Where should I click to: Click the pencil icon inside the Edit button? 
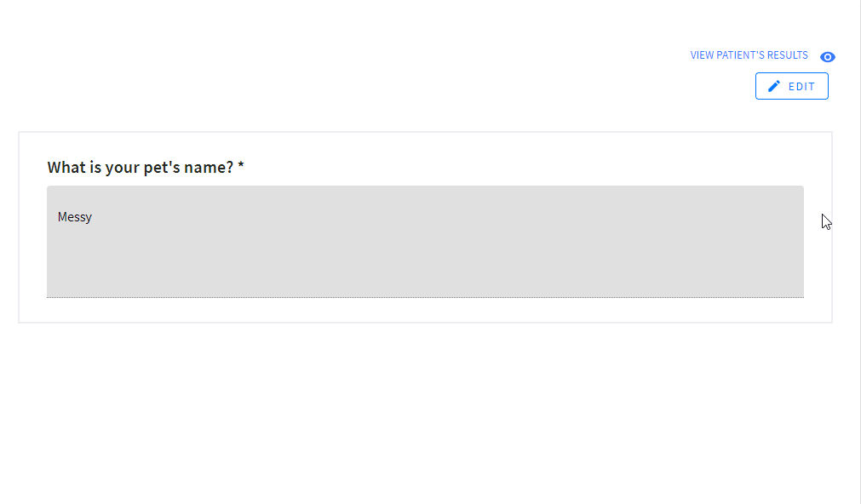click(x=774, y=86)
